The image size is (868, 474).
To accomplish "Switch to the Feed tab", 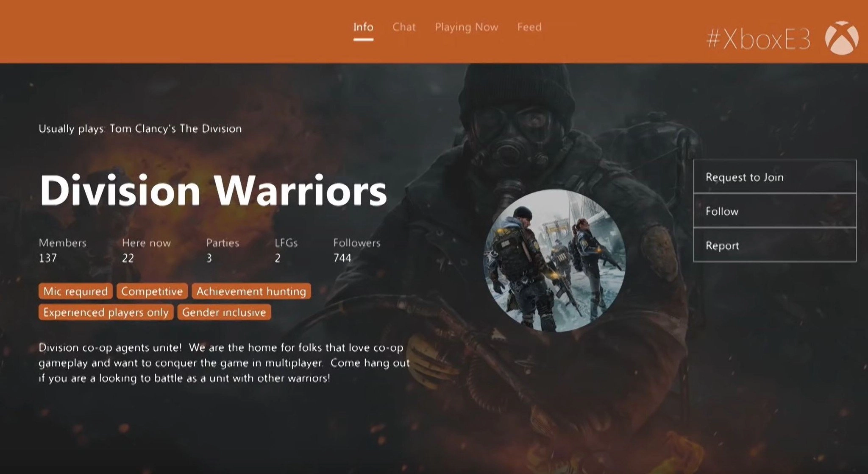I will click(x=529, y=28).
